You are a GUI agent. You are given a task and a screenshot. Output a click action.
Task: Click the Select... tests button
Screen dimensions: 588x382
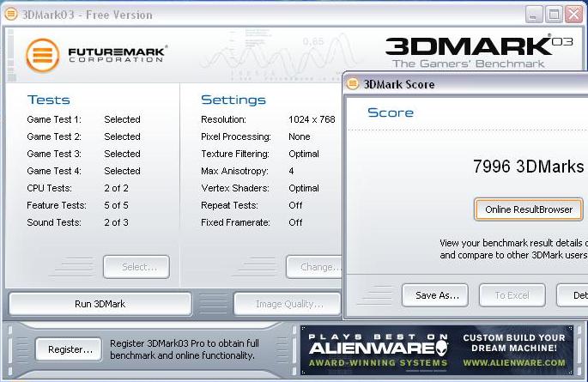click(x=136, y=267)
